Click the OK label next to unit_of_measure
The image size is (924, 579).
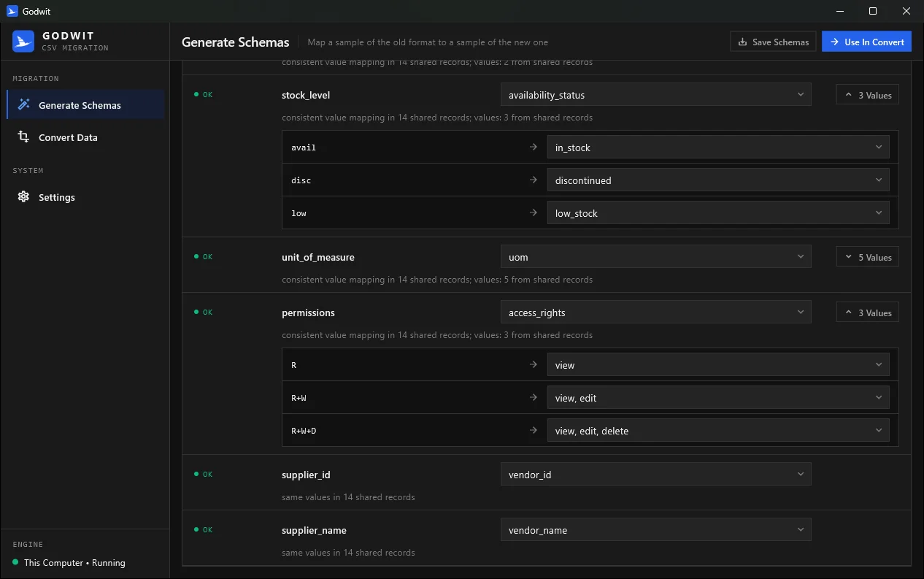(x=208, y=257)
